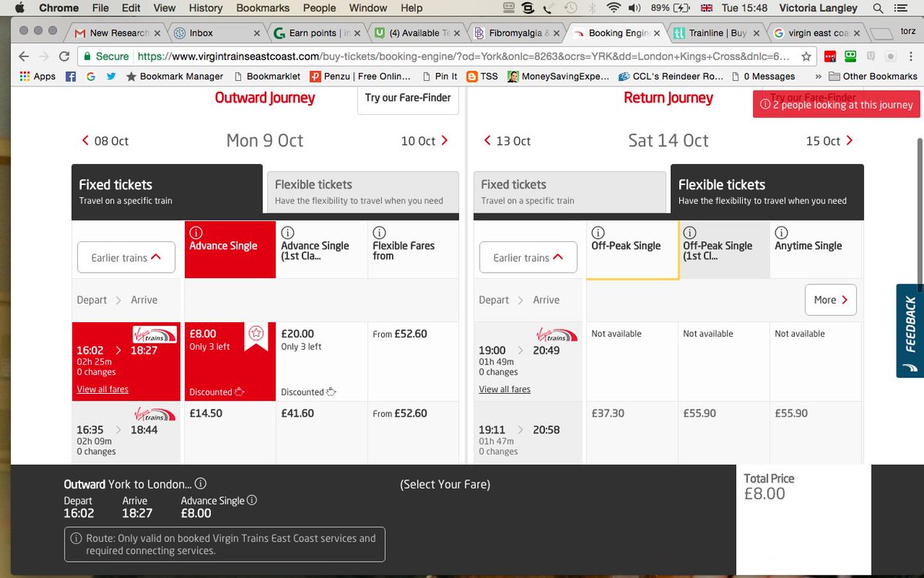Click the outward Try our Fare-Finder button

pyautogui.click(x=408, y=99)
